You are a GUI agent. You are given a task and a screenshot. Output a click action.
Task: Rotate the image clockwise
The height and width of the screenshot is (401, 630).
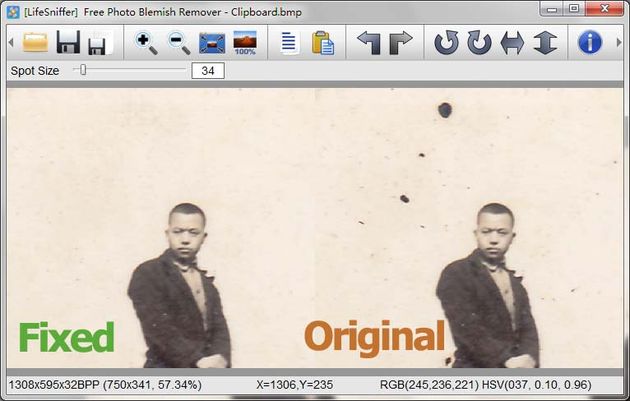tap(479, 43)
